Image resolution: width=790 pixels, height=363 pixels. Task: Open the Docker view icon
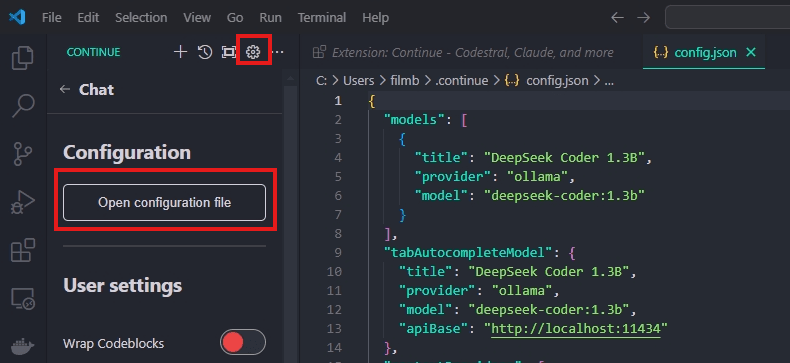[23, 347]
